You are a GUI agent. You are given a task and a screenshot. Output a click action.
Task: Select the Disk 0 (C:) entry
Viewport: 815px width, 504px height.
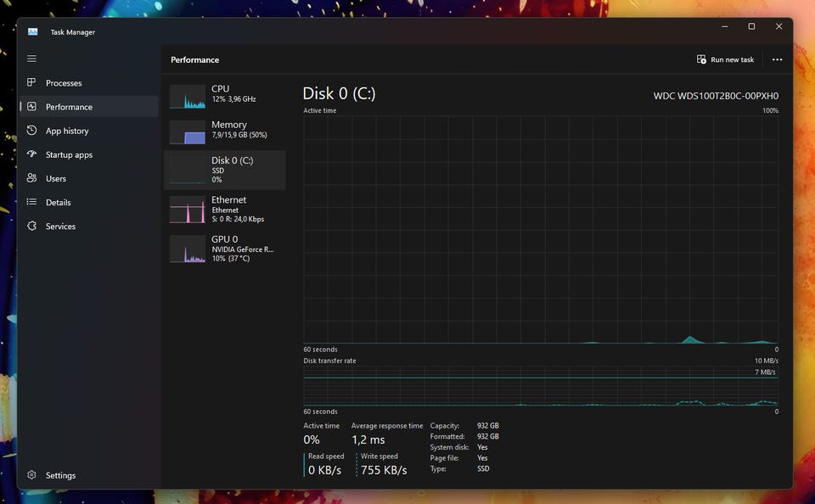pyautogui.click(x=224, y=169)
